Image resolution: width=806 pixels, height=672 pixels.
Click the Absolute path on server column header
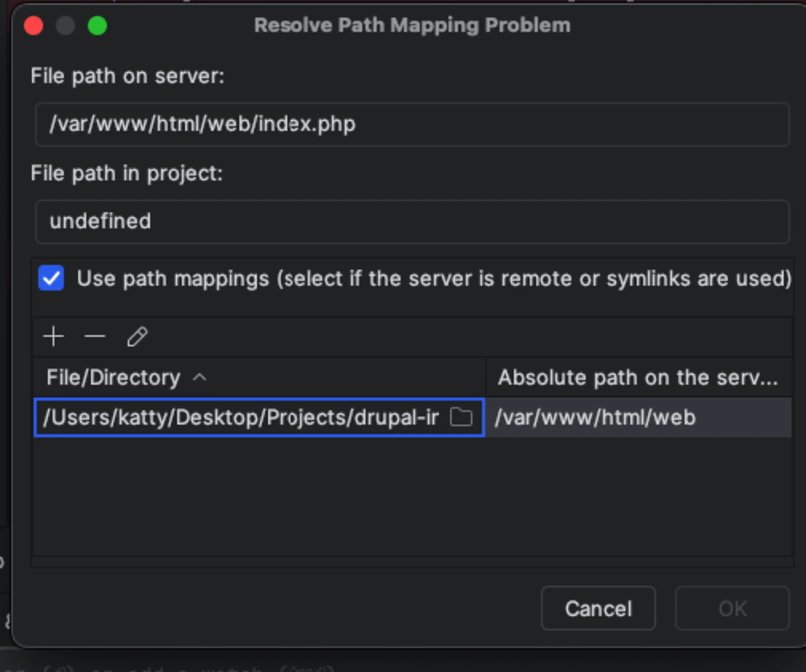638,377
